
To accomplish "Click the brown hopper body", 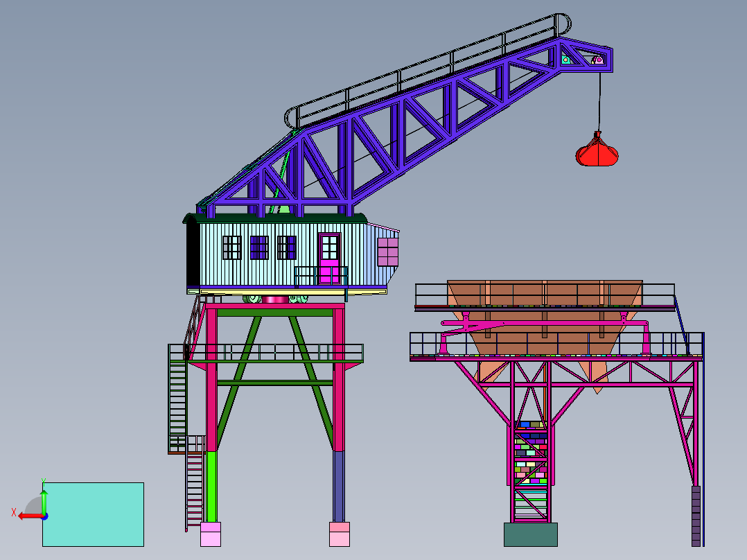I will [x=545, y=329].
